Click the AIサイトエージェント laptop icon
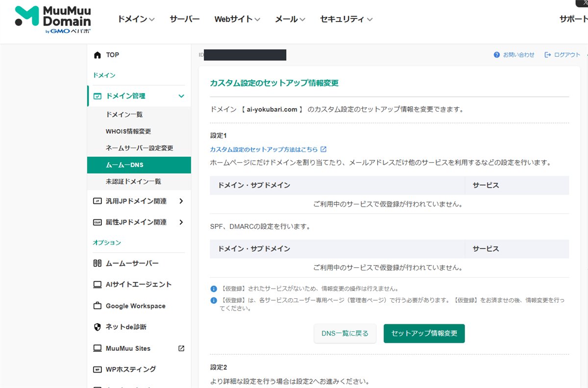 pos(97,285)
